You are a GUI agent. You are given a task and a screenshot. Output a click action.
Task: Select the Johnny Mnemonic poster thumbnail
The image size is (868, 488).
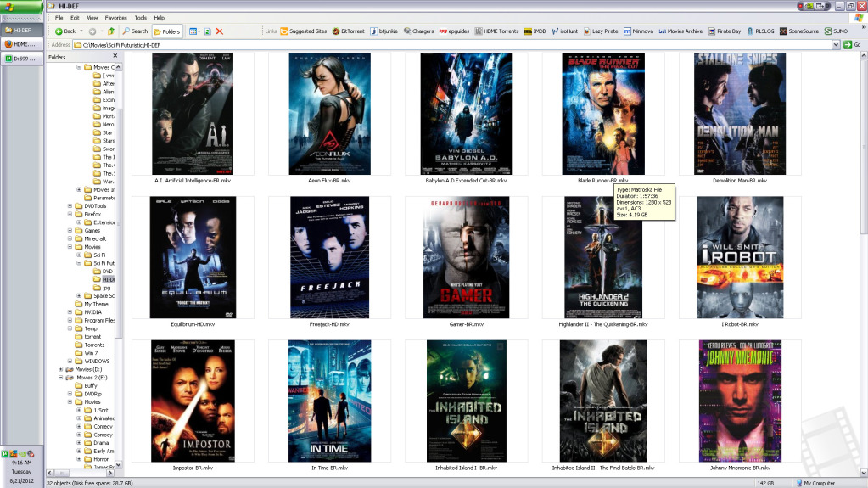740,401
